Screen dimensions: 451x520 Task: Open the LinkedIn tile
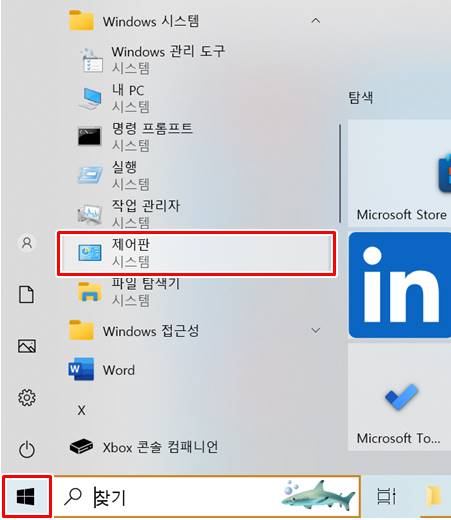tap(400, 285)
